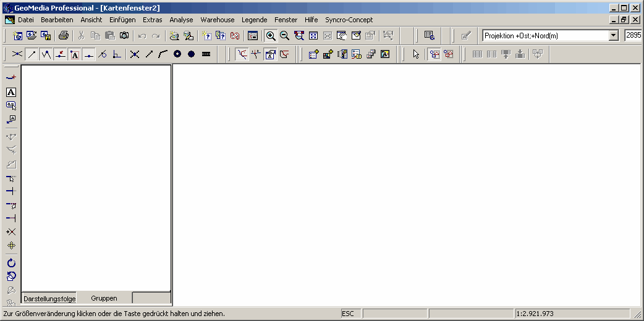Image resolution: width=644 pixels, height=321 pixels.
Task: Open the Projektion +Ost;+Nord(m) dropdown
Action: tap(613, 36)
